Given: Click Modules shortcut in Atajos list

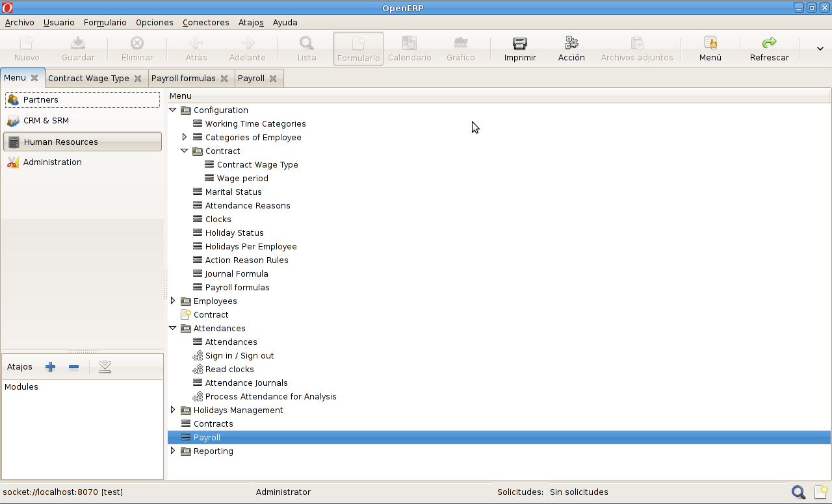Looking at the screenshot, I should click(21, 387).
